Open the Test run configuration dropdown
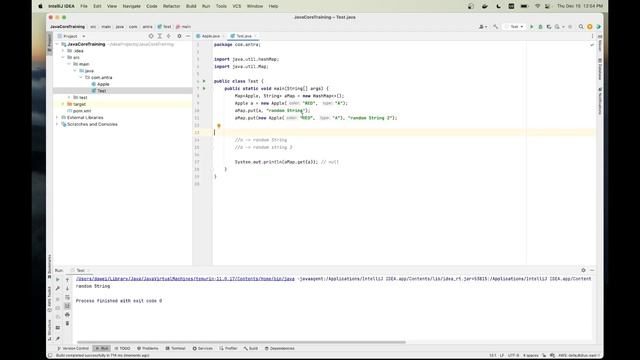 [x=515, y=27]
